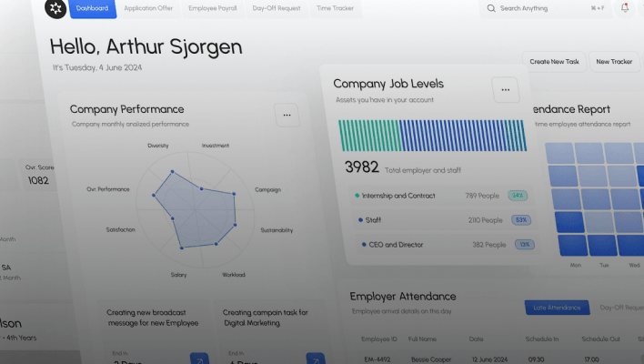The height and width of the screenshot is (364, 644).
Task: Click the Salary radar label
Action: (x=178, y=275)
